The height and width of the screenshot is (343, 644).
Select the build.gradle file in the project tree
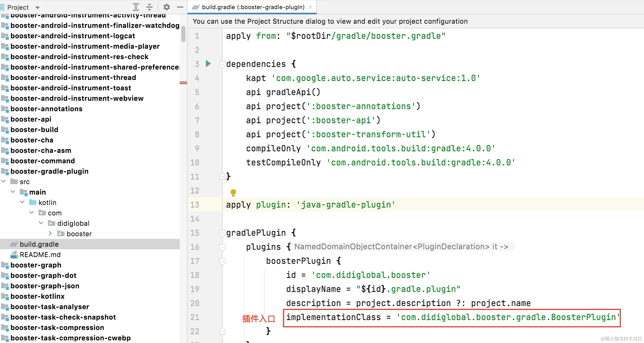point(39,244)
